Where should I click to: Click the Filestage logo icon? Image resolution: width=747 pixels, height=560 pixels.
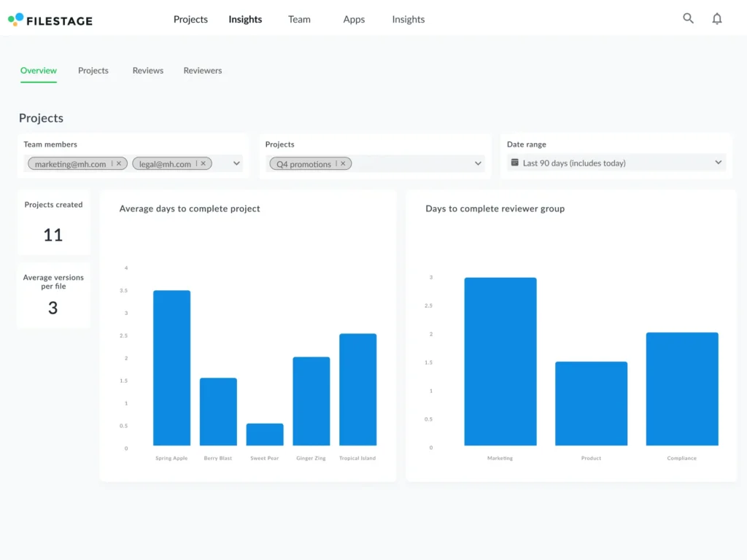tap(14, 19)
